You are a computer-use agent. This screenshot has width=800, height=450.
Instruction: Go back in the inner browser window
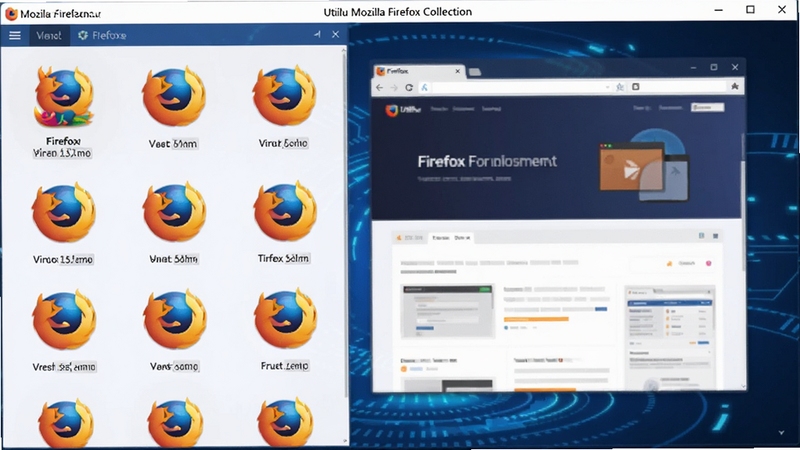[379, 88]
